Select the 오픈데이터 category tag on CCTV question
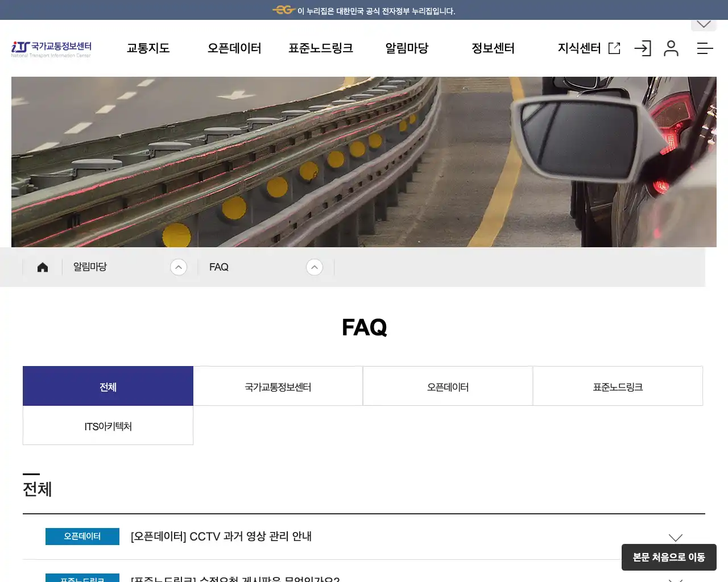This screenshot has height=582, width=728. [x=82, y=536]
